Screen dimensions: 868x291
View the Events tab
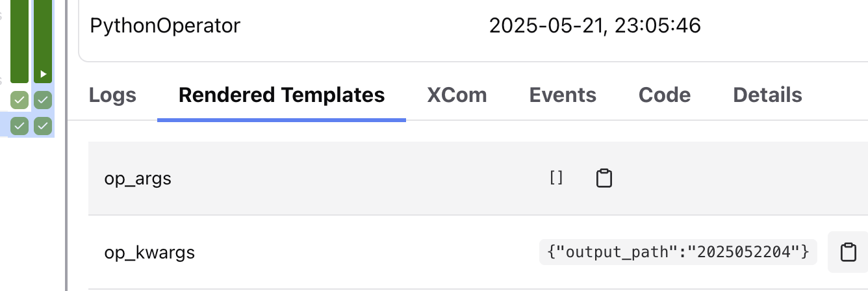coord(563,95)
